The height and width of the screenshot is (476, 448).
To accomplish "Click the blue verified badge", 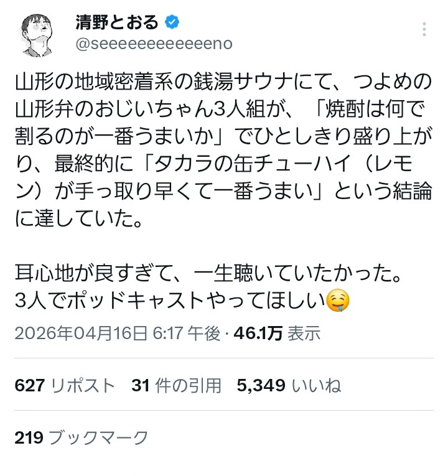I will (172, 23).
